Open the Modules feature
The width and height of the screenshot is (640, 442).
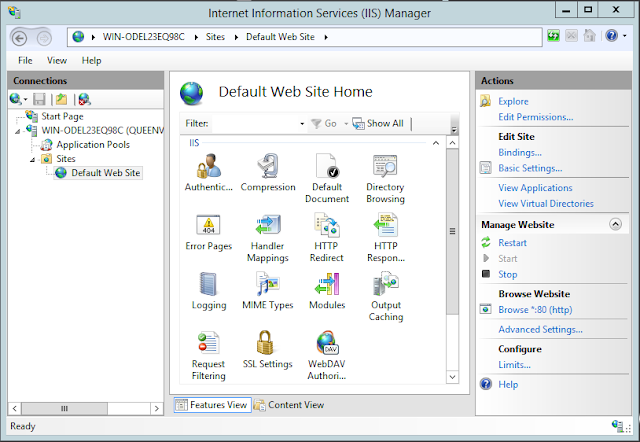(327, 291)
